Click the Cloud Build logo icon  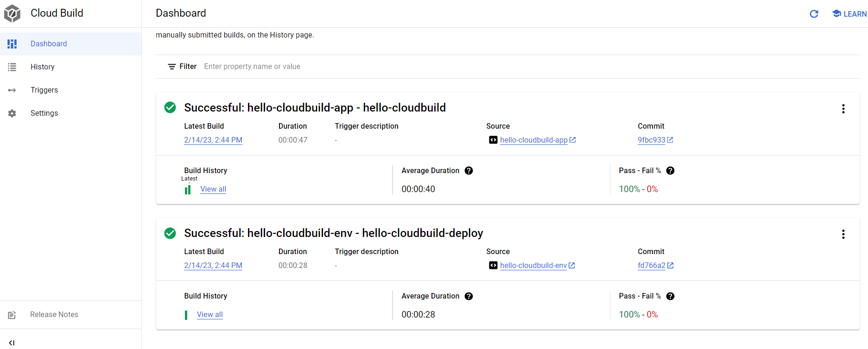tap(12, 13)
